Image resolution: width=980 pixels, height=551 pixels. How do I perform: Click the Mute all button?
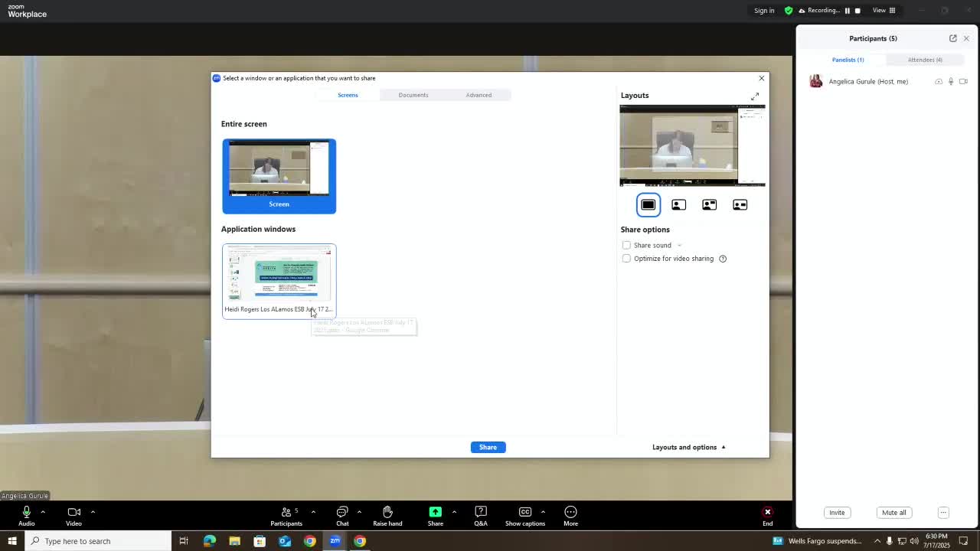tap(893, 513)
